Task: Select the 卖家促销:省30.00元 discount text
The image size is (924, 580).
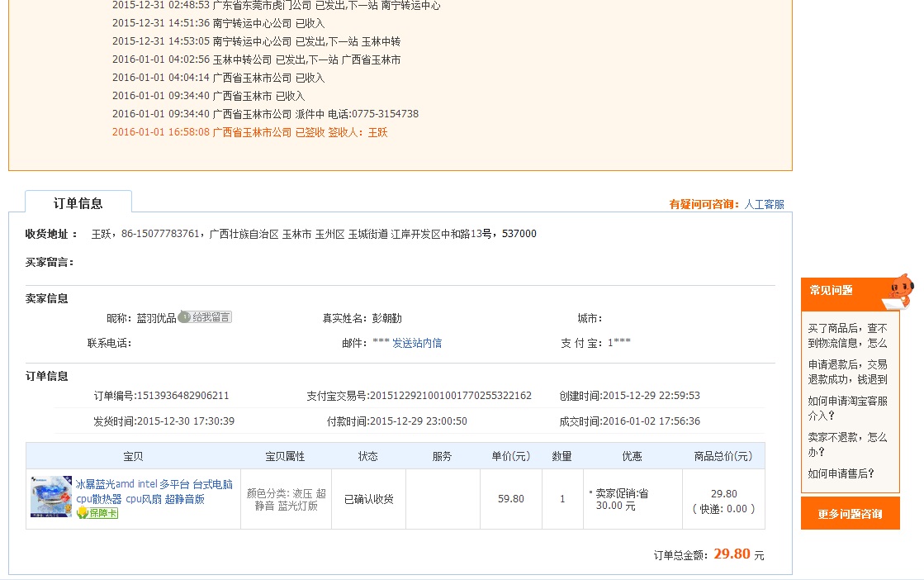Action: (621, 499)
